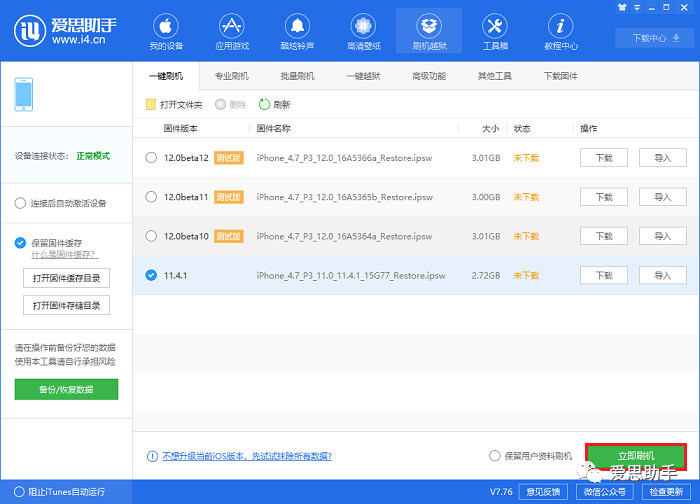
Task: Click the 删除 delete icon
Action: [220, 104]
